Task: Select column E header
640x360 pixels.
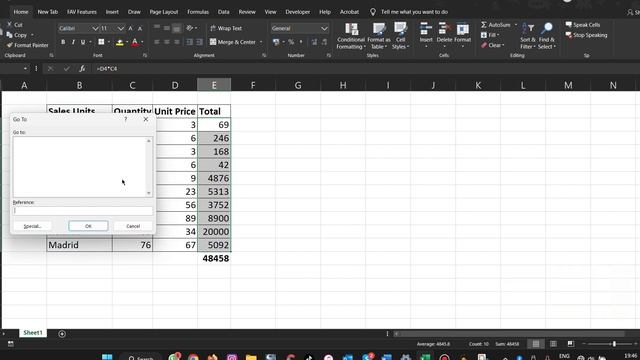Action: point(214,85)
